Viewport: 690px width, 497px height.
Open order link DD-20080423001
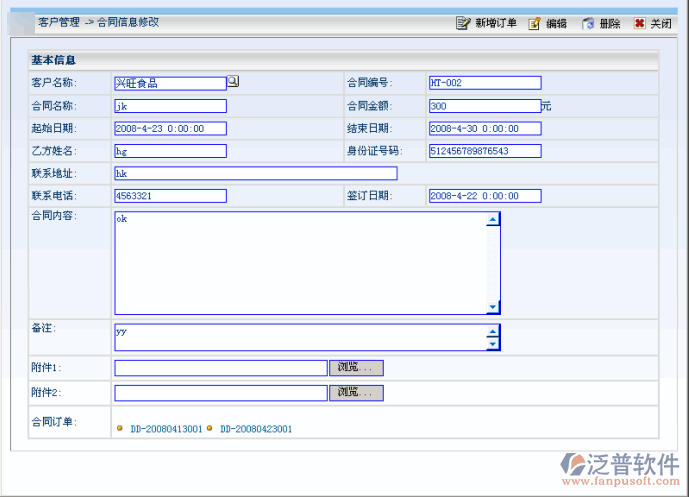coord(256,429)
